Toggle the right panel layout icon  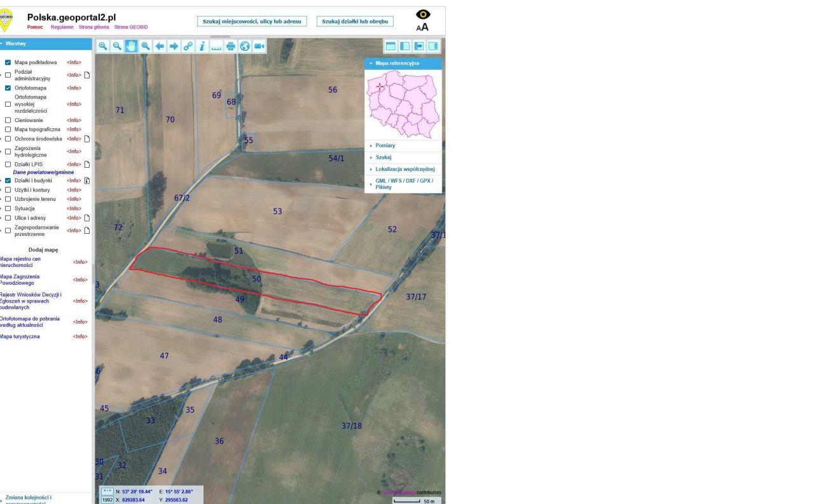[x=433, y=46]
